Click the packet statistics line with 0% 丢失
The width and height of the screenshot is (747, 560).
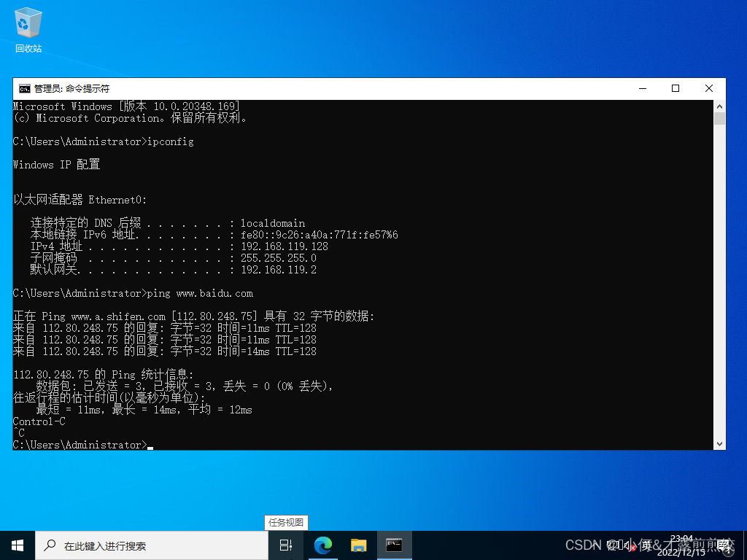tap(185, 386)
